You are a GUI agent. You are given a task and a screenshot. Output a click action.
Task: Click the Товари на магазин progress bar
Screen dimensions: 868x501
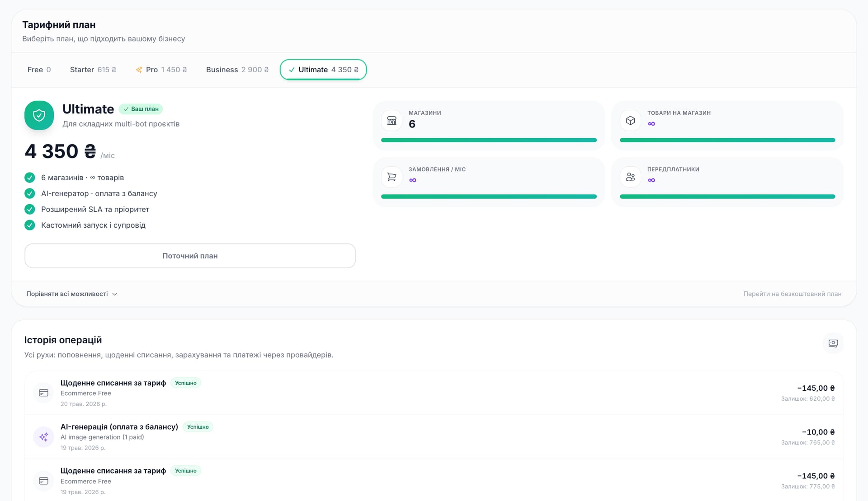coord(727,140)
